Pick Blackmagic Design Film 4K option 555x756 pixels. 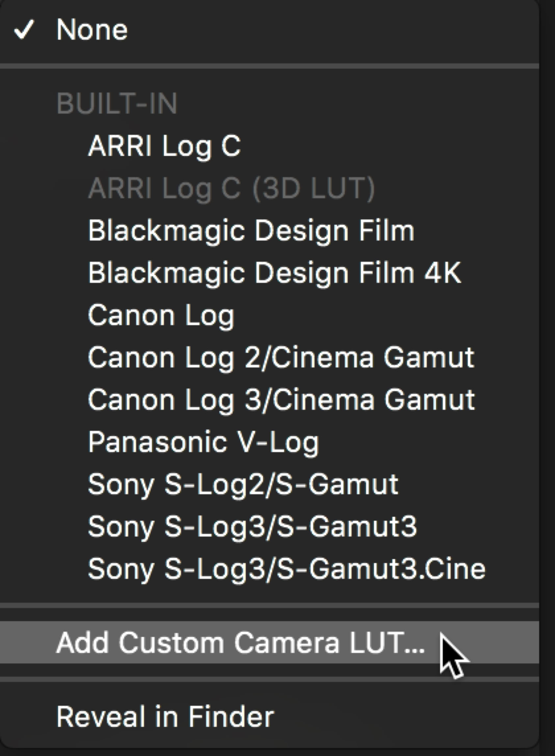click(x=274, y=273)
